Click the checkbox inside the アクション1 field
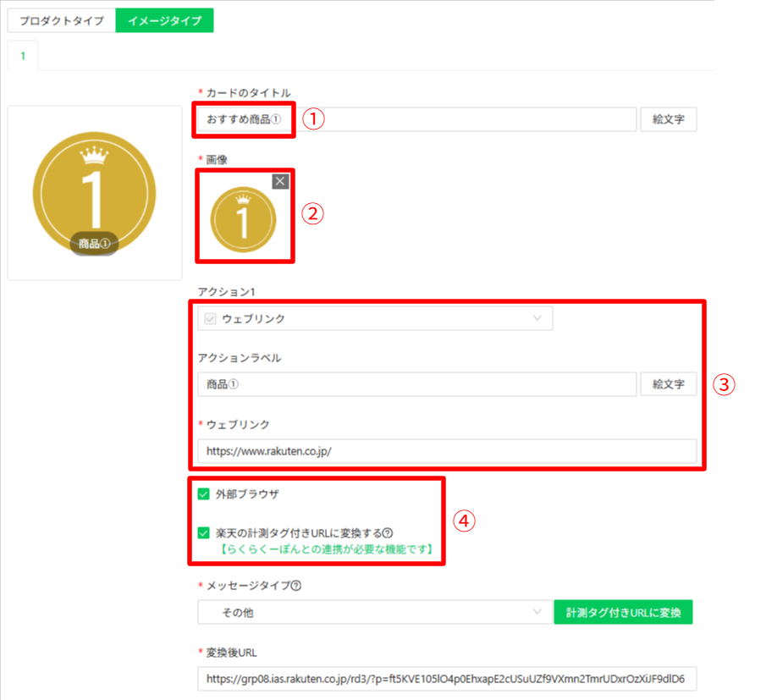The height and width of the screenshot is (700, 766). pos(207,319)
